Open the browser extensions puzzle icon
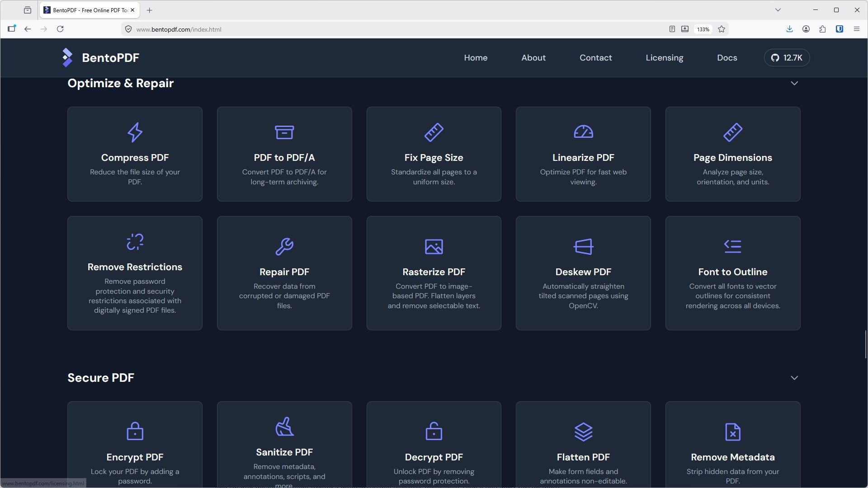The image size is (868, 488). click(x=823, y=29)
